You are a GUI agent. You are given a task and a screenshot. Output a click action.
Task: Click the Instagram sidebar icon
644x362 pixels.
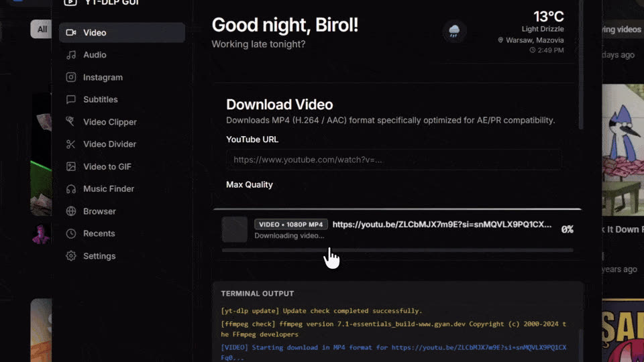(x=71, y=77)
